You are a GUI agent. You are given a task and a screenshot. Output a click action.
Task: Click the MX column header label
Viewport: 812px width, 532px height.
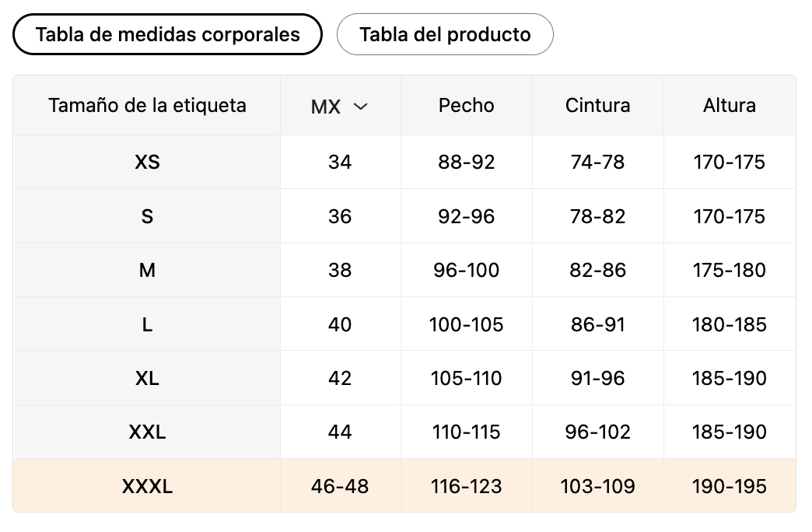(326, 107)
